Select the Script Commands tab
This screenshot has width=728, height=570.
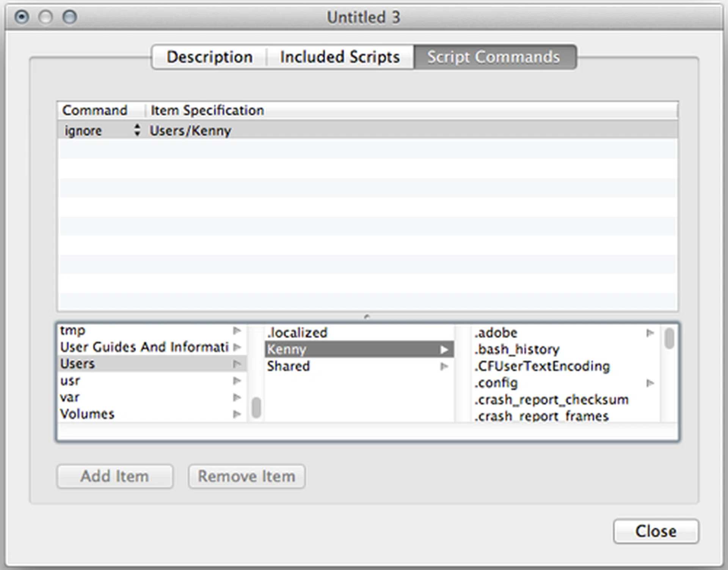pos(494,57)
